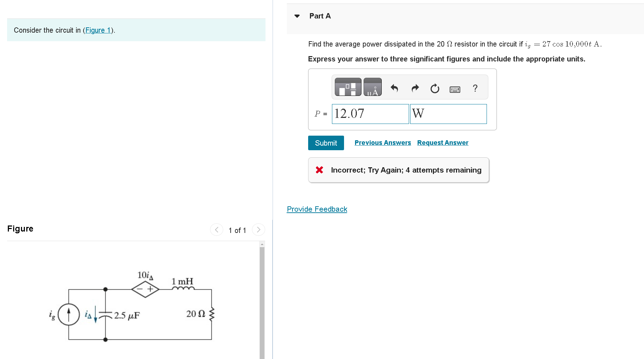644x359 pixels.
Task: Open the units (µÅ) palette in the answer toolbar
Action: [x=372, y=87]
